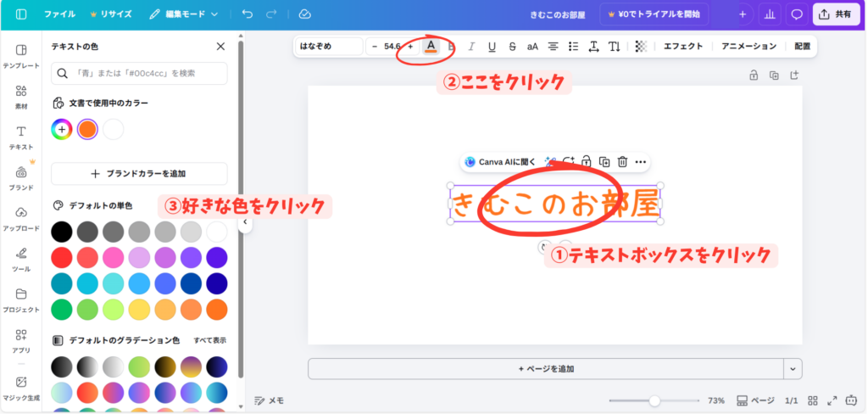The height and width of the screenshot is (414, 868).
Task: Choose the black default color swatch
Action: tap(61, 232)
